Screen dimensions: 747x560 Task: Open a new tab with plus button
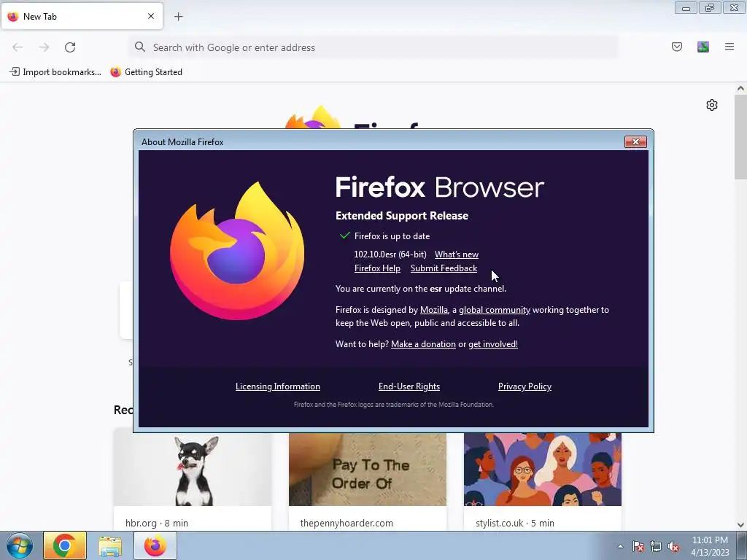coord(178,17)
